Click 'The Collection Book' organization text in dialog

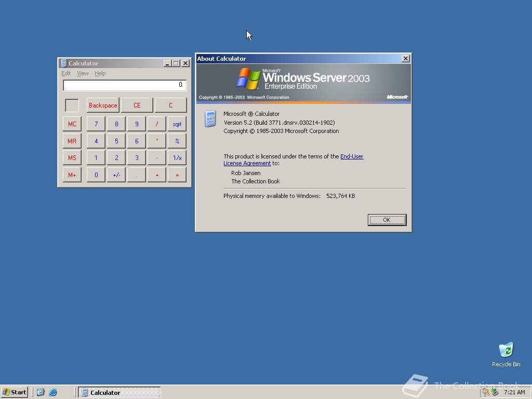point(256,181)
